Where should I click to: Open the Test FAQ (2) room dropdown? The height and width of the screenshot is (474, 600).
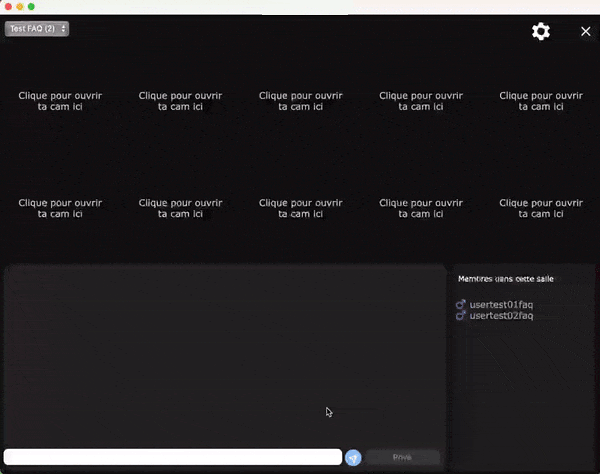37,29
